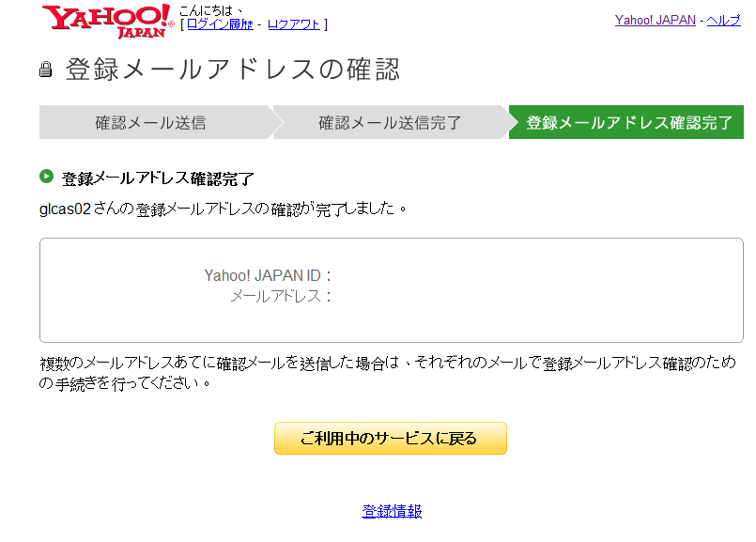The image size is (756, 542).
Task: Open the 登録情報 link at bottom
Action: pos(392,511)
